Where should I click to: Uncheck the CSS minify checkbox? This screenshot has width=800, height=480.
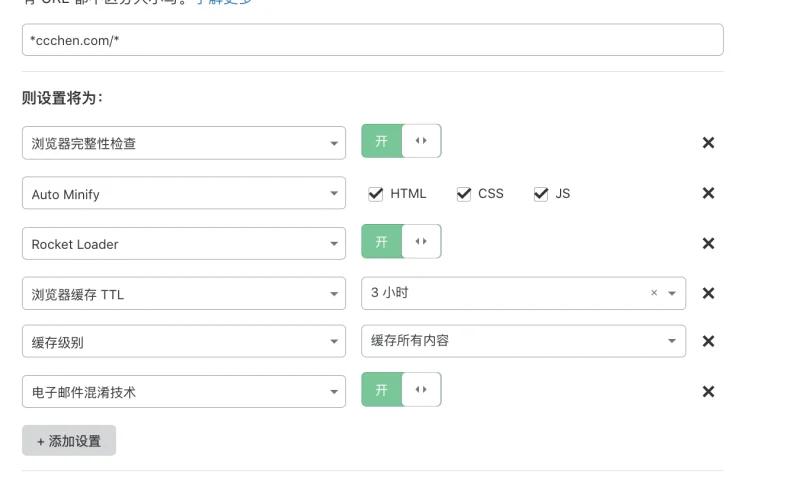(x=464, y=193)
